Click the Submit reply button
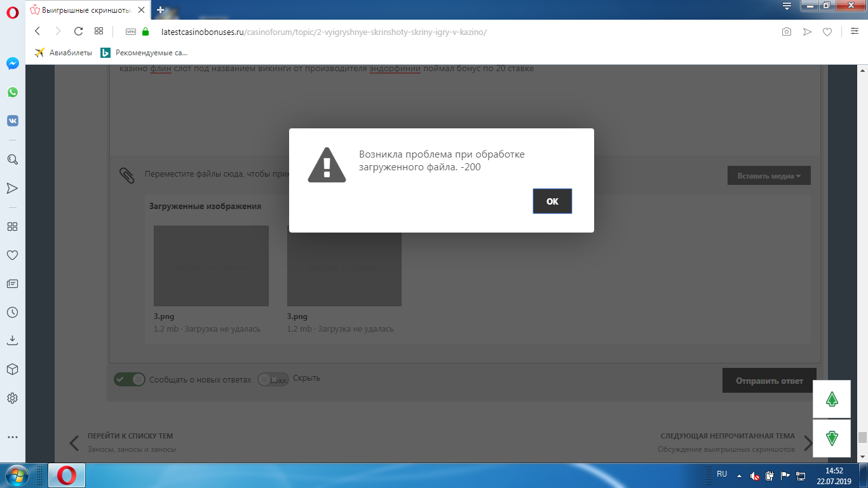 click(x=769, y=381)
